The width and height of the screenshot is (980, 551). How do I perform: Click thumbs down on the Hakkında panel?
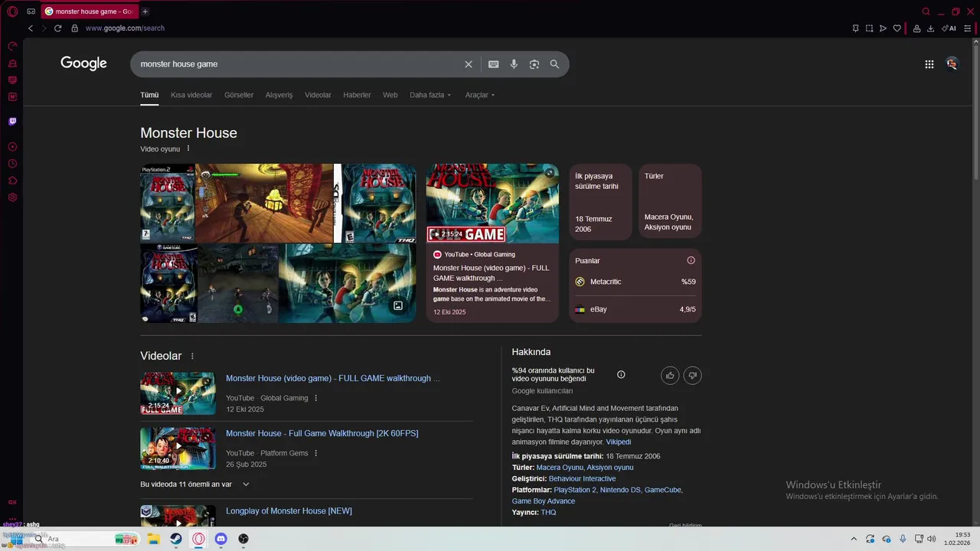click(693, 375)
